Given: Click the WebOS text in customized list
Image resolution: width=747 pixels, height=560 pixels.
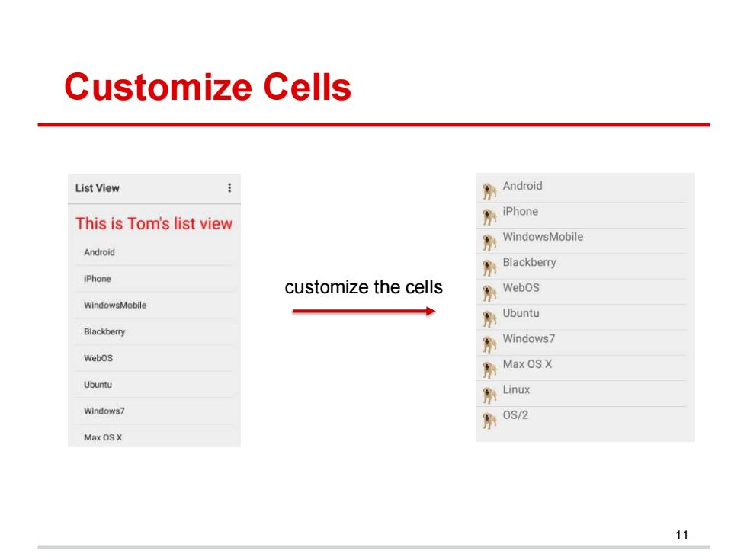Looking at the screenshot, I should click(521, 288).
